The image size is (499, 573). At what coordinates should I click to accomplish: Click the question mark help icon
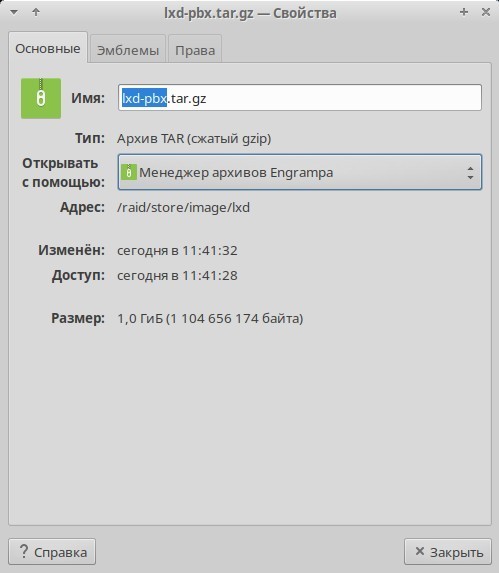coord(24,551)
